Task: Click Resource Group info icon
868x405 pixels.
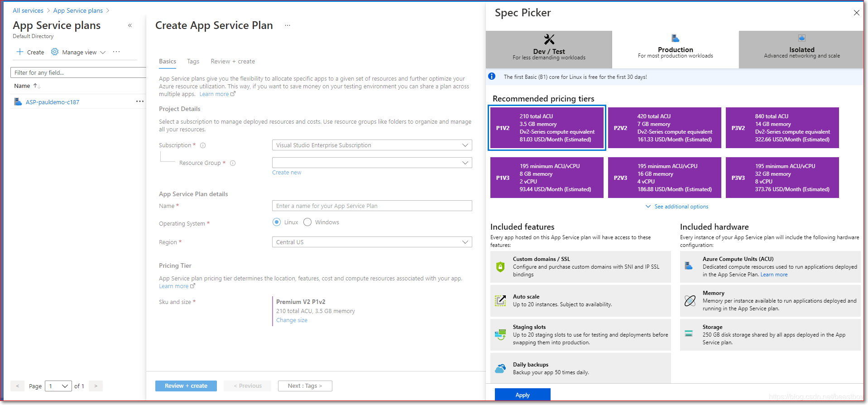Action: tap(233, 163)
